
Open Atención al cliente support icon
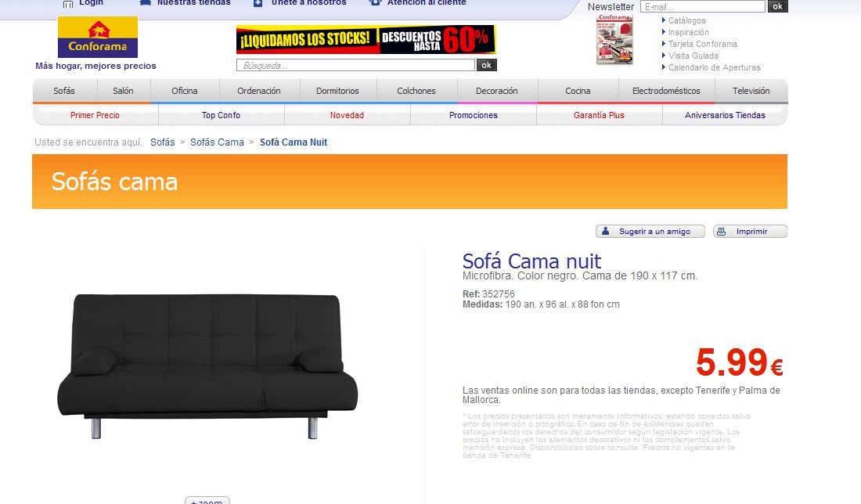pyautogui.click(x=375, y=3)
